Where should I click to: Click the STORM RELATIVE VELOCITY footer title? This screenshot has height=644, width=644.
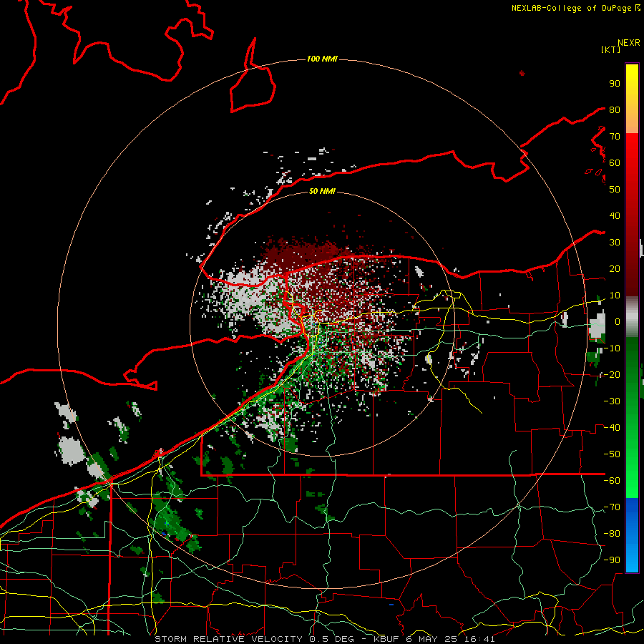[x=228, y=639]
